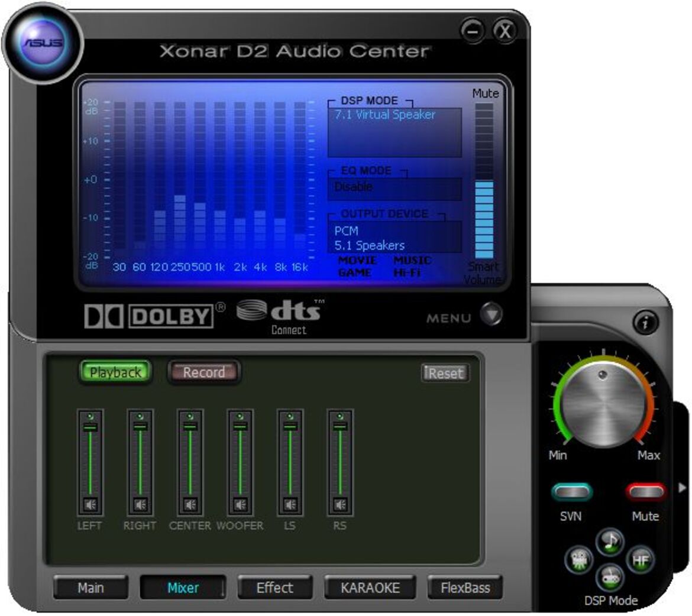692x616 pixels.
Task: Click the WOOFER channel volume slider
Action: point(240,459)
